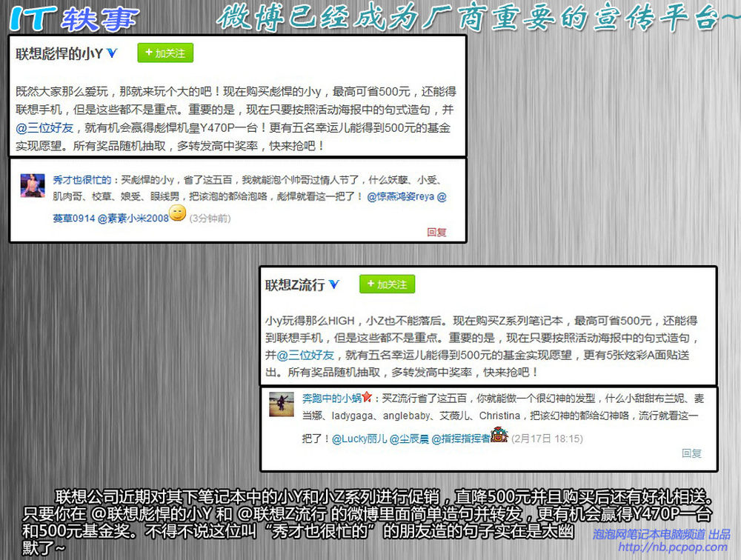Screen dimensions: 741x560
Task: Open 奔跑中的小蜗 commenter profile link
Action: (x=332, y=399)
